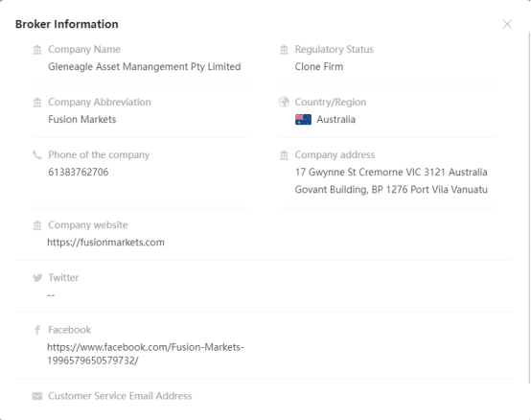Click the Country/Region globe icon
Viewport: 531px width, 420px height.
(284, 102)
